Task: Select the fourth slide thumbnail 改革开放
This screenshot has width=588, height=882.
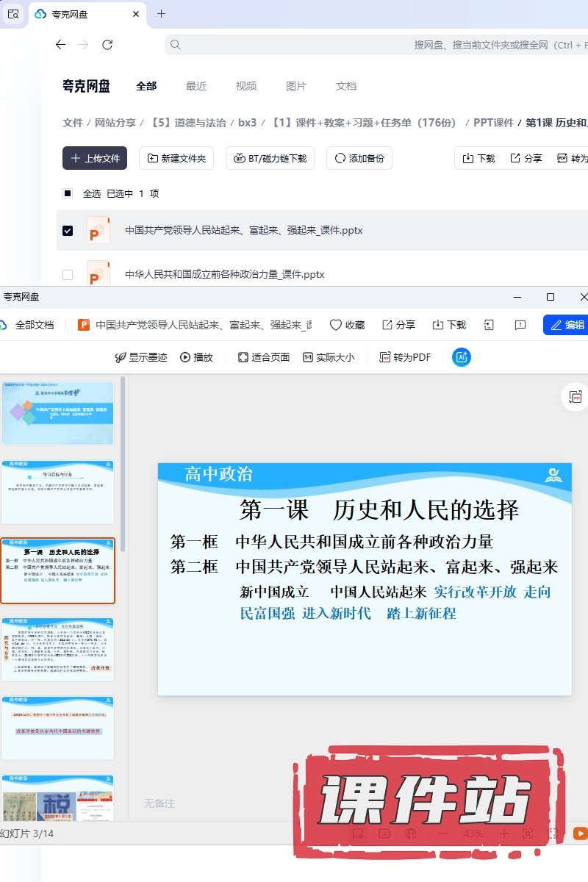Action: click(58, 649)
